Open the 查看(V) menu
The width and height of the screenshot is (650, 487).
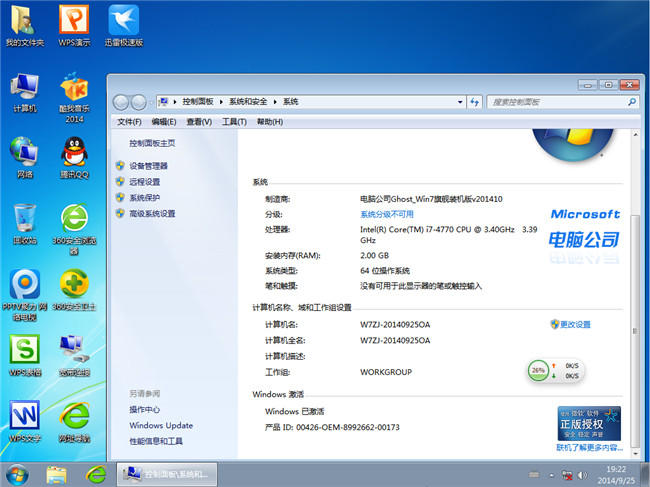point(199,122)
